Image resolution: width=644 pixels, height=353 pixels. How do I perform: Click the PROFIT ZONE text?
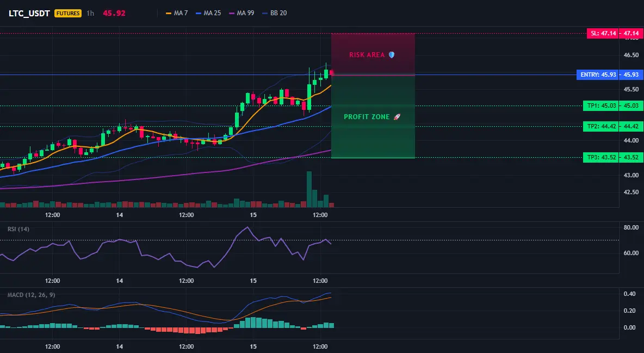pyautogui.click(x=367, y=117)
